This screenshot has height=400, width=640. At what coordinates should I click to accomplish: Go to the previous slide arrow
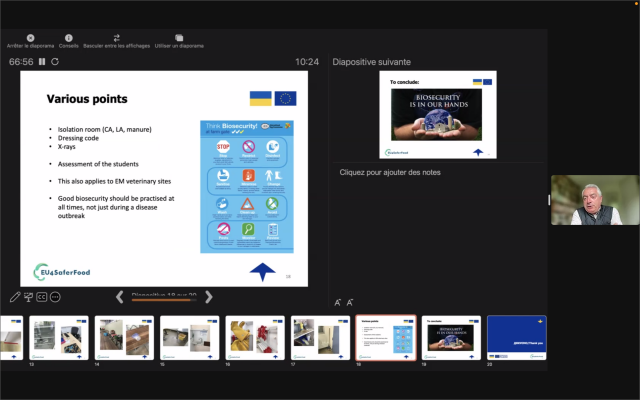[120, 297]
